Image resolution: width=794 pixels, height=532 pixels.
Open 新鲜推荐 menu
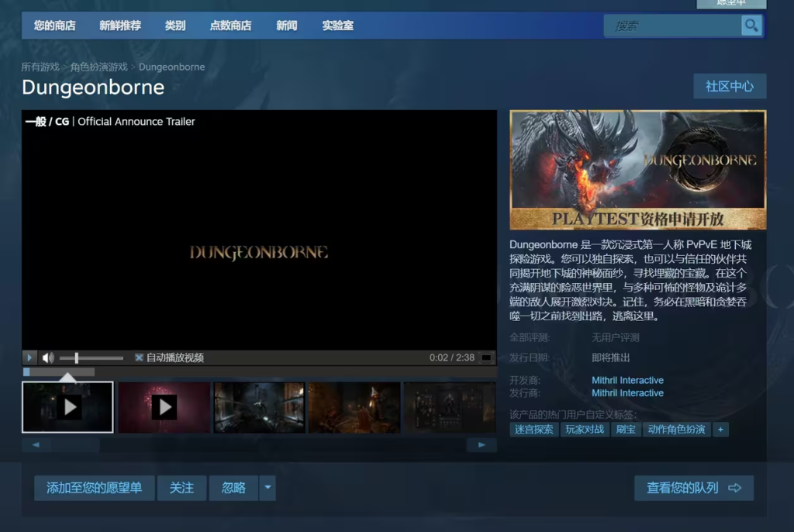click(120, 26)
